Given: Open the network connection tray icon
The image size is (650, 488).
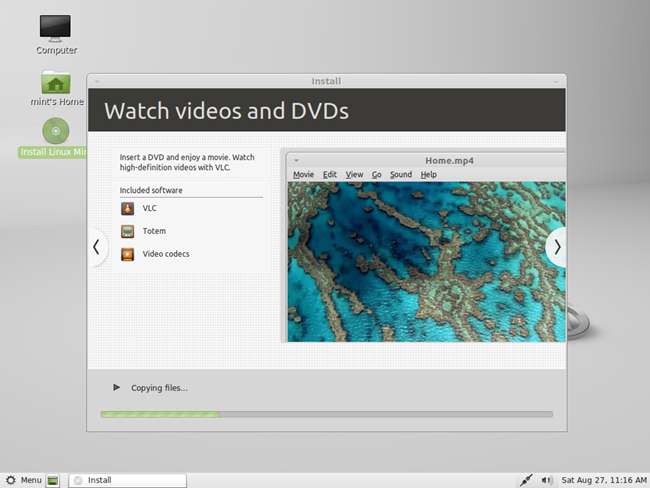Looking at the screenshot, I should pos(526,480).
